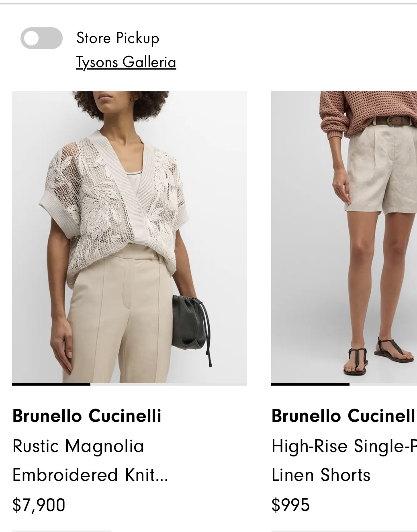Image resolution: width=417 pixels, height=532 pixels.
Task: Open Brunello Cucinelli brand above Linen Shorts
Action: [x=344, y=416]
